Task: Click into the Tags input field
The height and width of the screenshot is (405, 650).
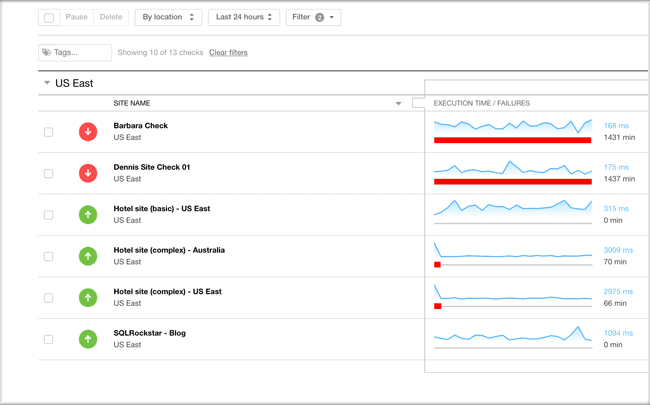Action: pos(81,52)
